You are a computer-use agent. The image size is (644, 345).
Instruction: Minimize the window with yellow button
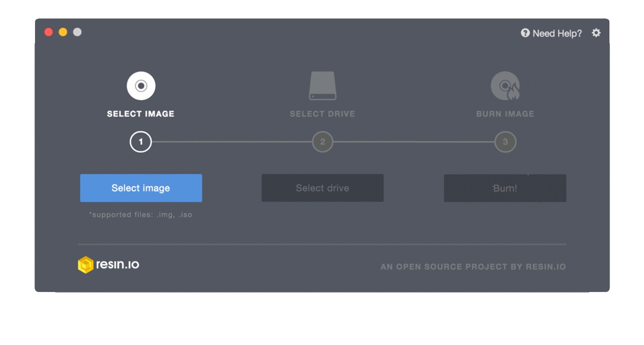point(63,32)
